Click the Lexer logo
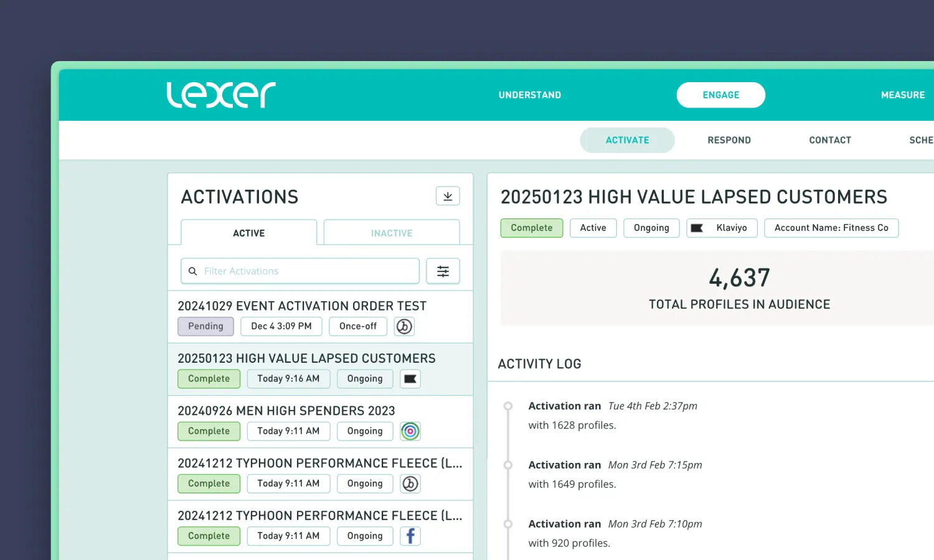The height and width of the screenshot is (560, 934). [221, 95]
